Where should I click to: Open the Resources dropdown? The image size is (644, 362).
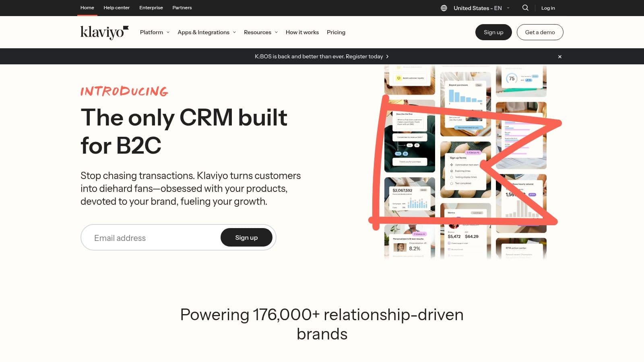260,32
